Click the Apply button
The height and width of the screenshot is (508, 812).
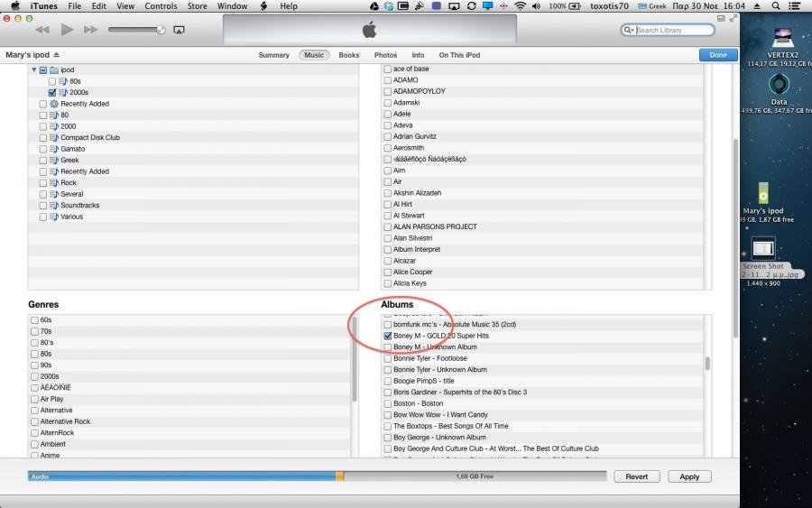pyautogui.click(x=689, y=476)
